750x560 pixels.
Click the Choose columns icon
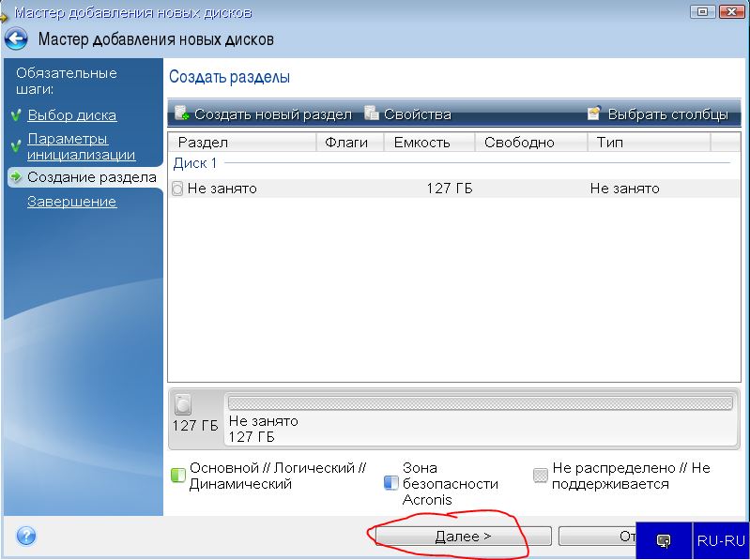pyautogui.click(x=594, y=114)
